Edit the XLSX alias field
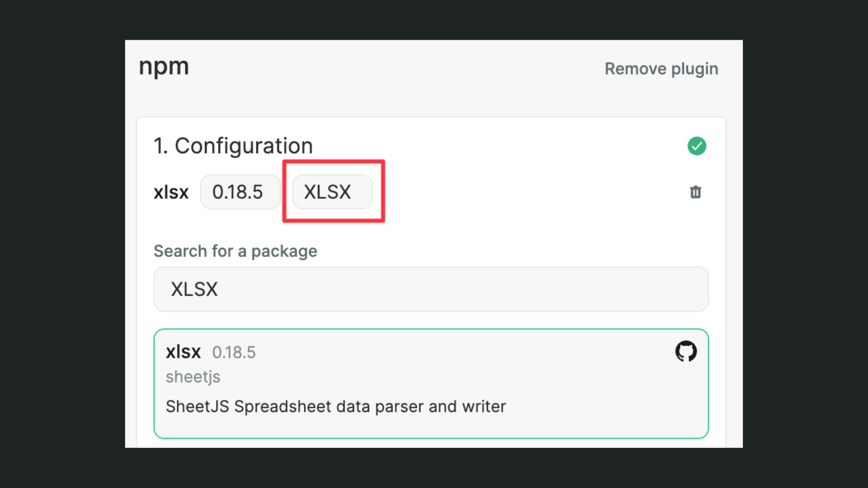 point(332,192)
